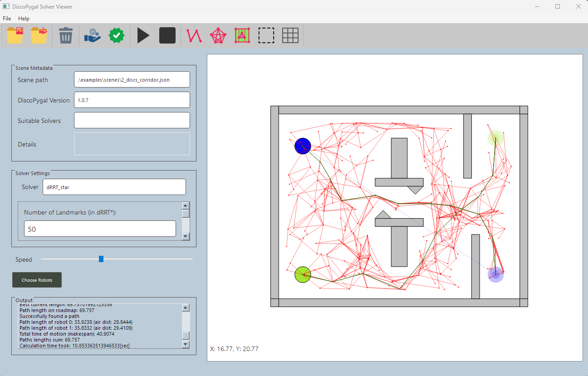
Task: Click the 'Scene path' label
Action: point(33,80)
